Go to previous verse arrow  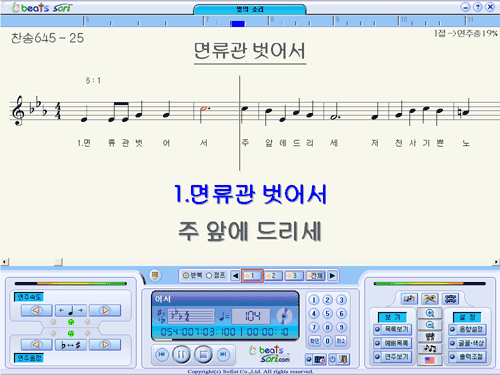(235, 276)
